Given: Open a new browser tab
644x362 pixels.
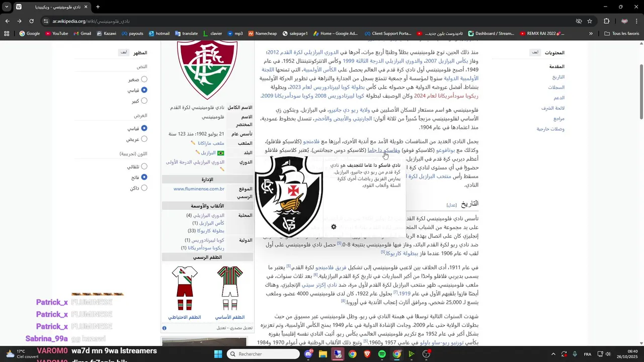Looking at the screenshot, I should click(98, 7).
